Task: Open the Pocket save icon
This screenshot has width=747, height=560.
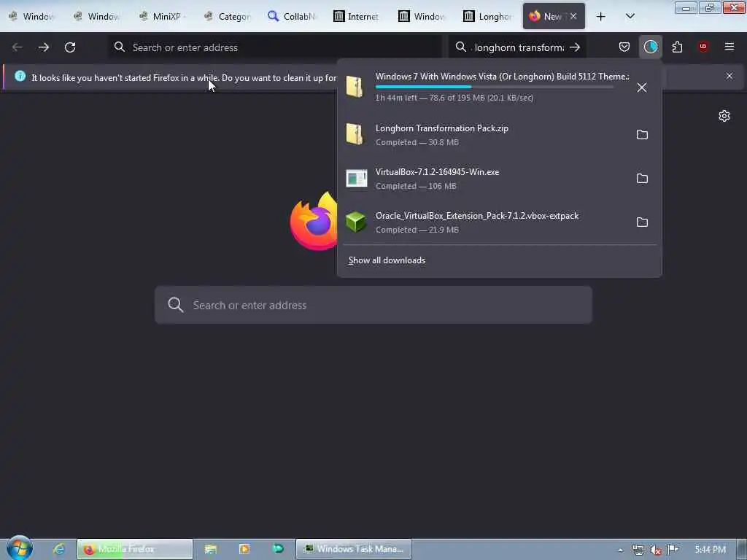Action: 624,47
